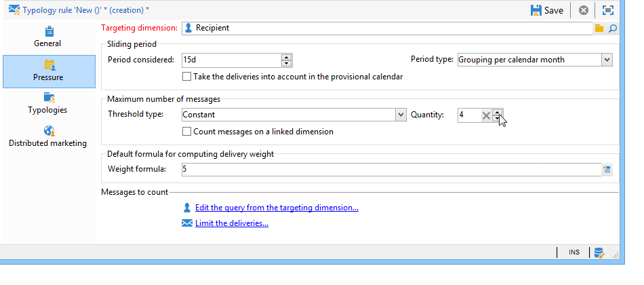Image resolution: width=644 pixels, height=285 pixels.
Task: Click the Limit the deliveries link
Action: pyautogui.click(x=232, y=223)
